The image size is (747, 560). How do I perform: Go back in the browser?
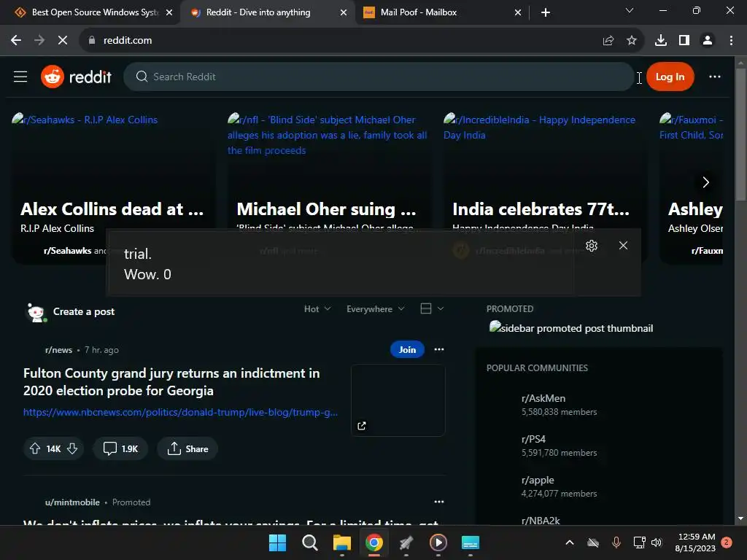(16, 41)
